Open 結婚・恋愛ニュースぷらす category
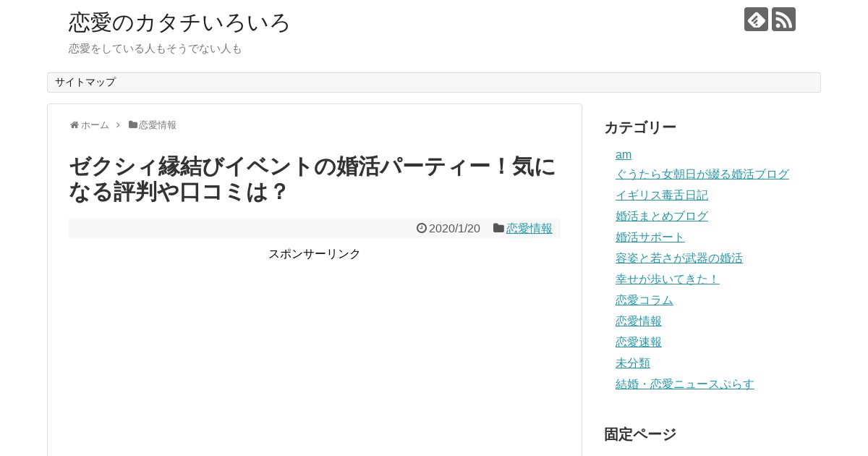This screenshot has width=868, height=456. coord(685,384)
